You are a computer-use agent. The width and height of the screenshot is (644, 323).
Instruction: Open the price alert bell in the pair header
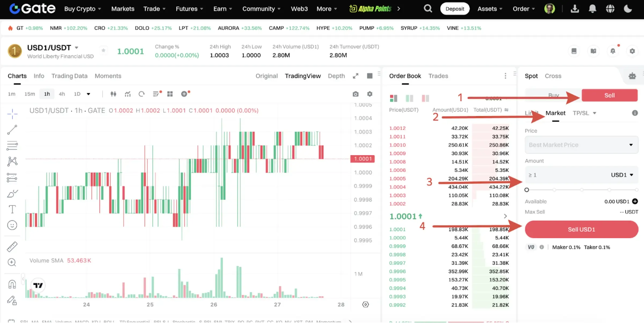pyautogui.click(x=613, y=51)
